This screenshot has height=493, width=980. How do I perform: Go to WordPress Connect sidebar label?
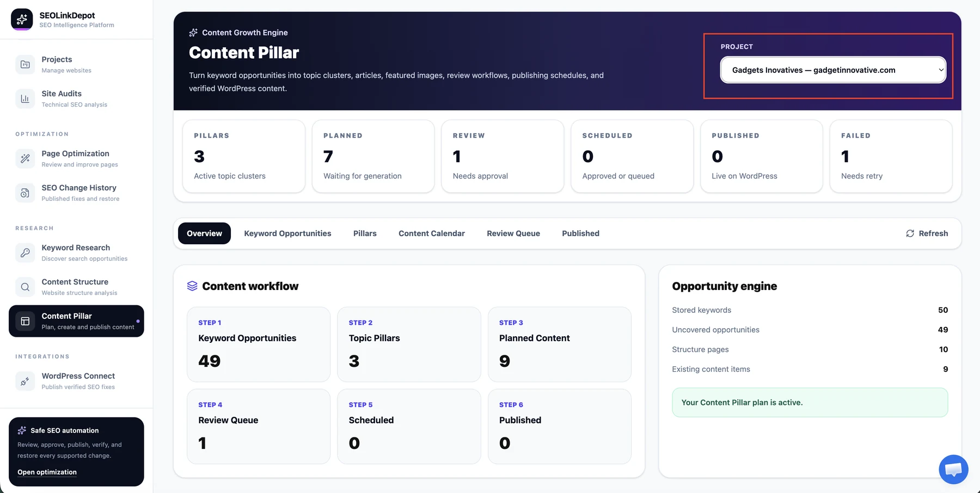coord(78,376)
